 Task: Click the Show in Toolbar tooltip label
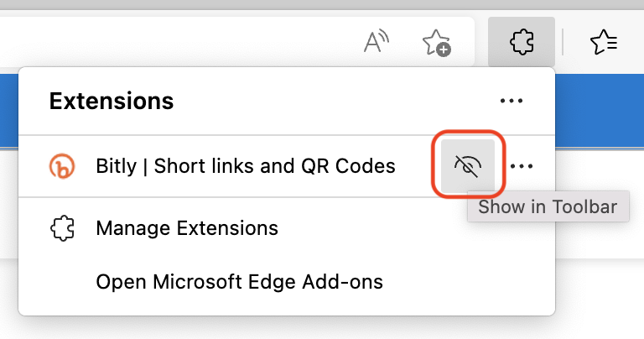point(548,206)
